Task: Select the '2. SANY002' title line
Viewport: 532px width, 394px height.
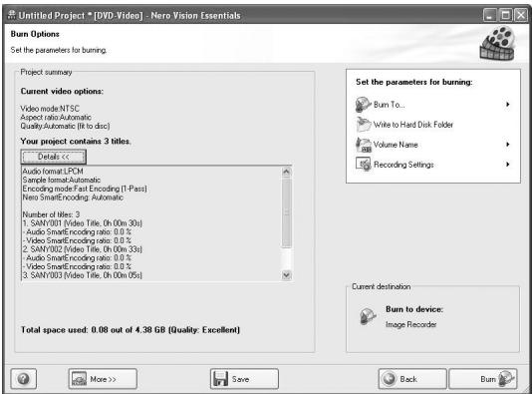Action: point(82,249)
